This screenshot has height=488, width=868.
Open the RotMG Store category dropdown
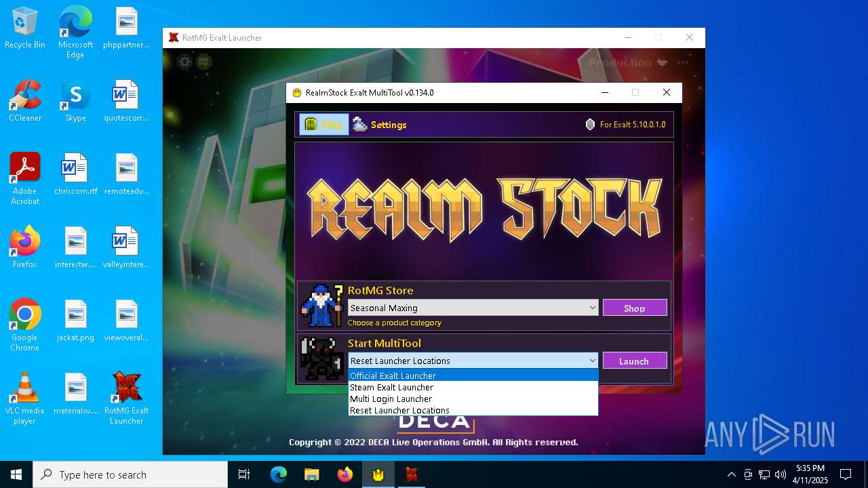click(x=473, y=308)
